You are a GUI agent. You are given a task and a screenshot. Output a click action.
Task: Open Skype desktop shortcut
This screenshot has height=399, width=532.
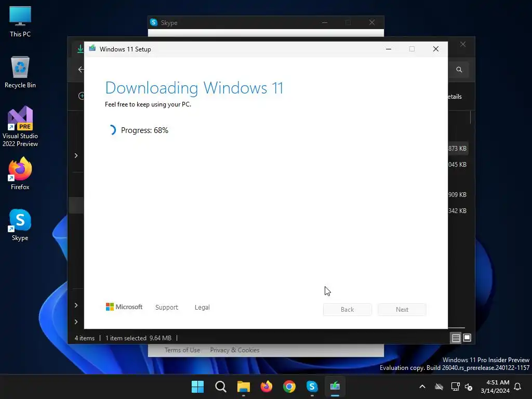[20, 224]
